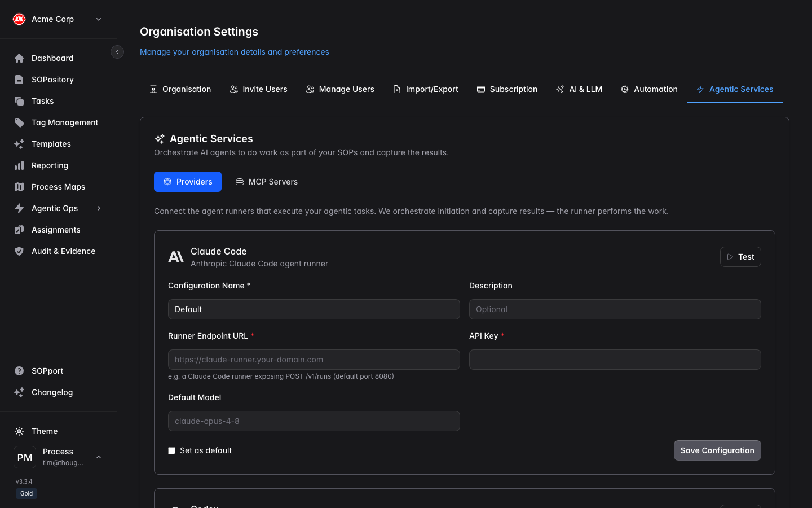The width and height of the screenshot is (812, 508).
Task: Click the SOPport question mark icon
Action: pyautogui.click(x=19, y=371)
